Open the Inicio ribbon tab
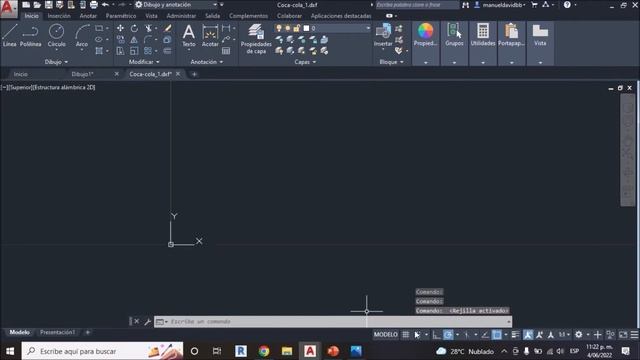The width and height of the screenshot is (640, 360). coord(31,16)
